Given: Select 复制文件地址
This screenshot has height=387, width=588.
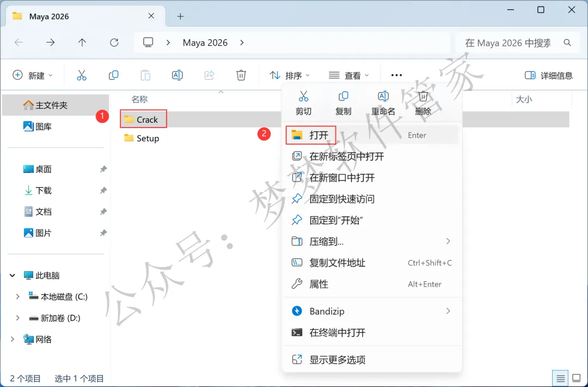Looking at the screenshot, I should [371, 263].
